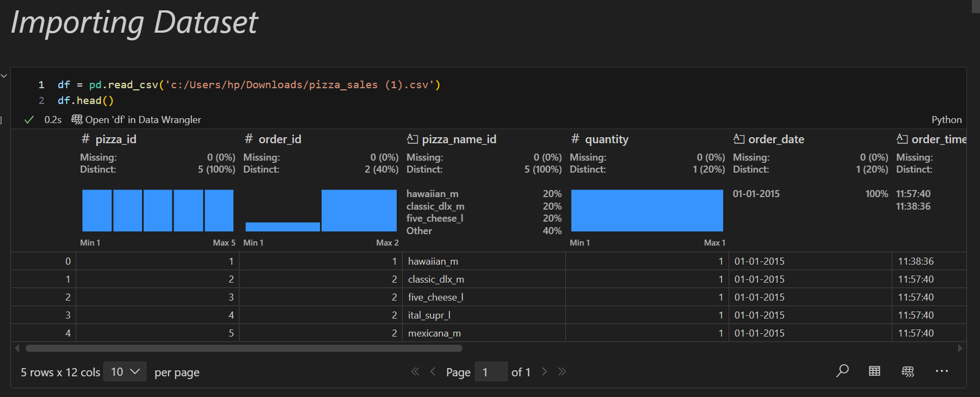Screen dimensions: 980x397
Task: Click the horizontal scrollbar thumb
Action: pos(244,348)
